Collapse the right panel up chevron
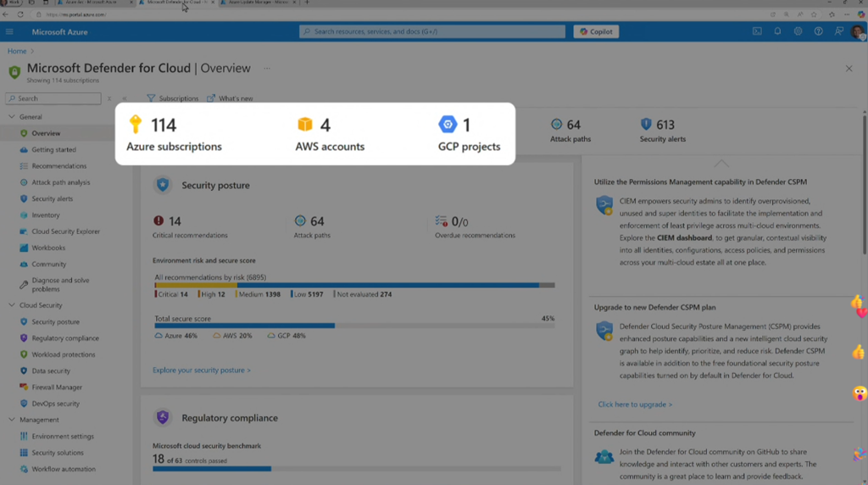Image resolution: width=868 pixels, height=485 pixels. point(721,164)
